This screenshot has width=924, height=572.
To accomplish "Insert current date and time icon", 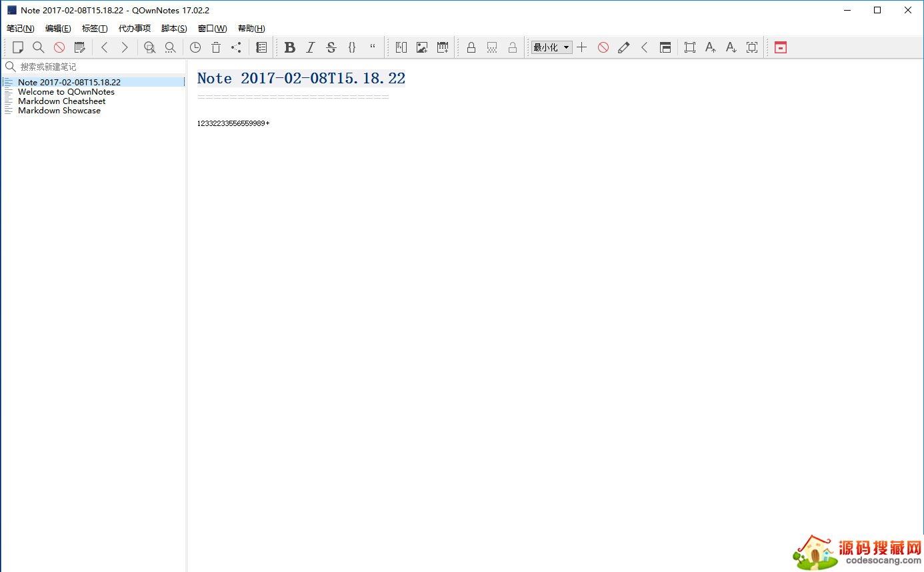I will (443, 47).
